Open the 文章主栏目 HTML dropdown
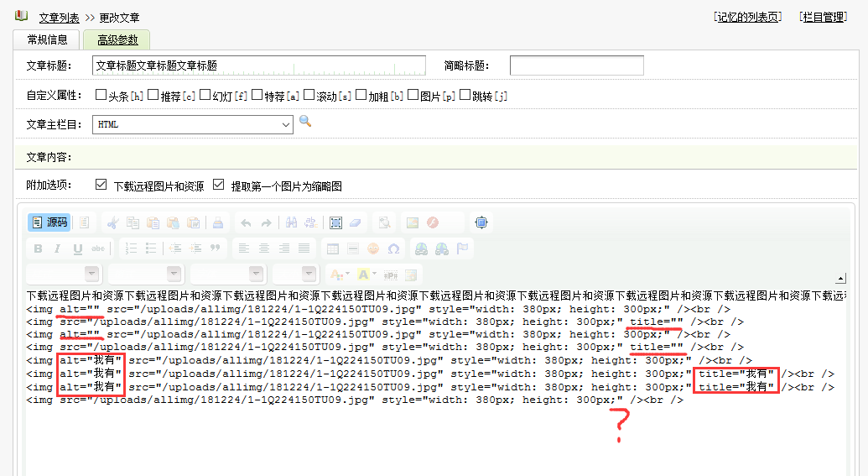The width and height of the screenshot is (868, 476). coord(193,124)
